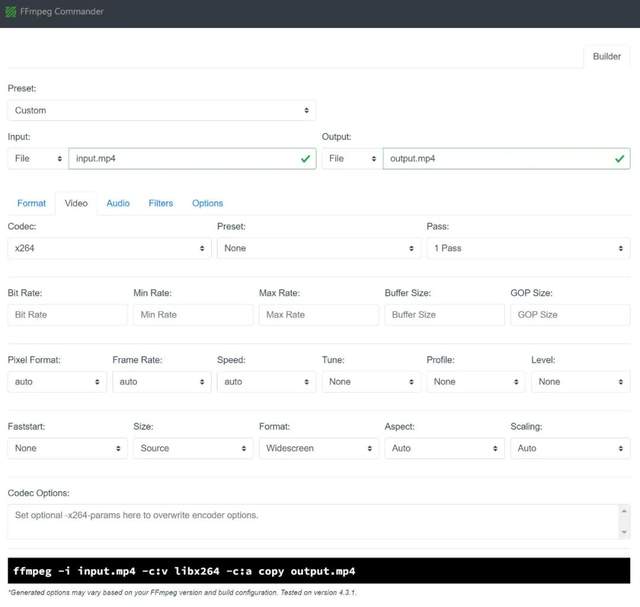Switch to the Audio tab

(118, 203)
